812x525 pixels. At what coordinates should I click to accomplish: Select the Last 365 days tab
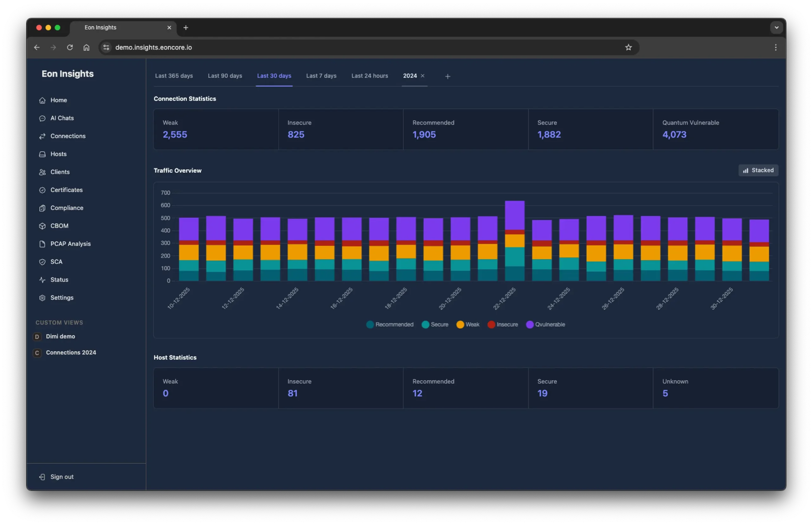tap(174, 76)
